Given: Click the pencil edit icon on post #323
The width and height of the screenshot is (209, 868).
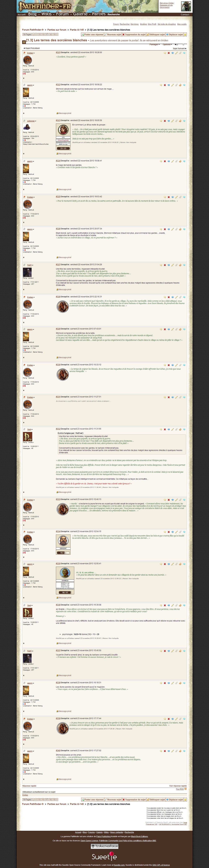Looking at the screenshot, I should tap(172, 121).
